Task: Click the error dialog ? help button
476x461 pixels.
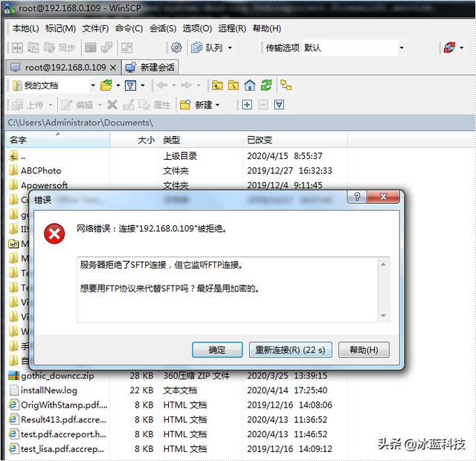Action: click(x=357, y=196)
